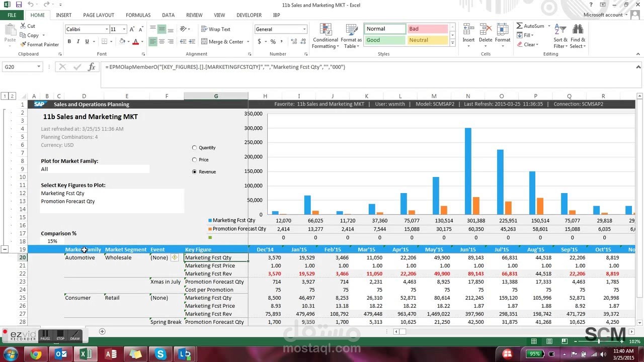Align text to the right

pyautogui.click(x=171, y=42)
